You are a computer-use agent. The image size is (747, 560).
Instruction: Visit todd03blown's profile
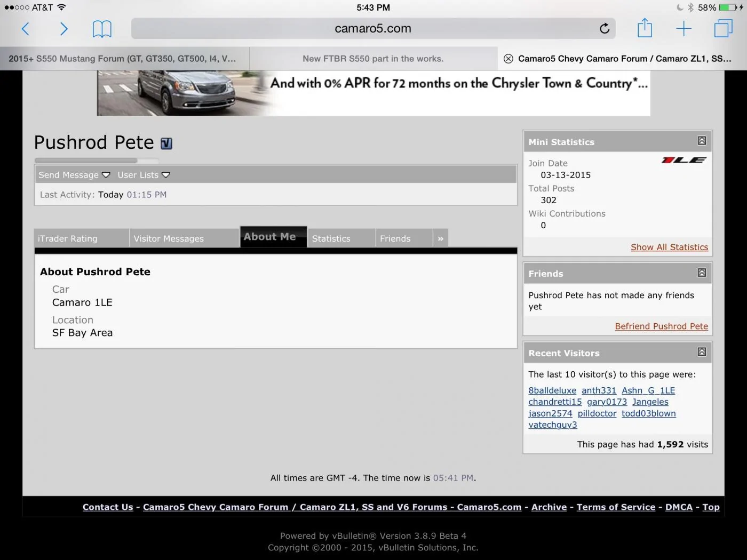point(649,413)
